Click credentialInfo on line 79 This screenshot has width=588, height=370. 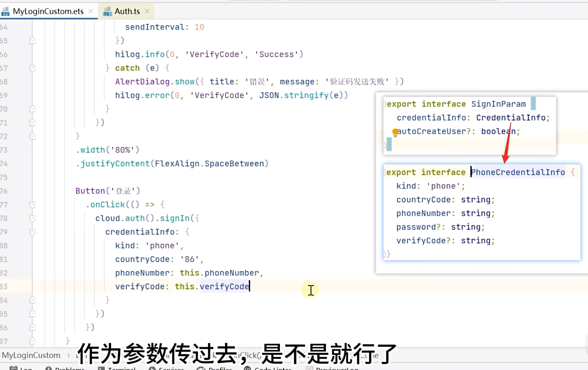click(x=140, y=232)
